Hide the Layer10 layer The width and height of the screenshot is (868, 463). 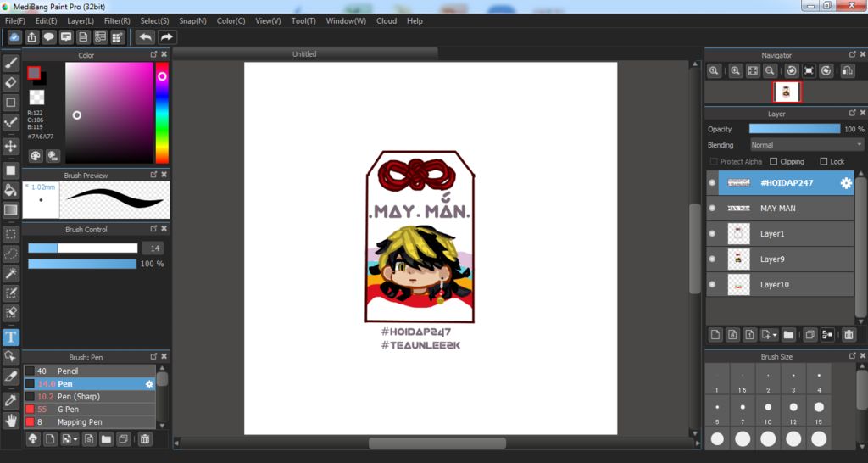click(x=712, y=285)
